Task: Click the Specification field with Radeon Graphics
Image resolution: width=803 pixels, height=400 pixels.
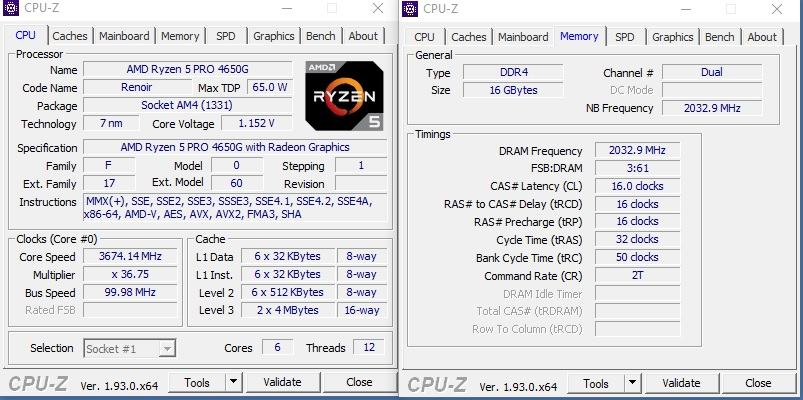Action: [x=235, y=147]
